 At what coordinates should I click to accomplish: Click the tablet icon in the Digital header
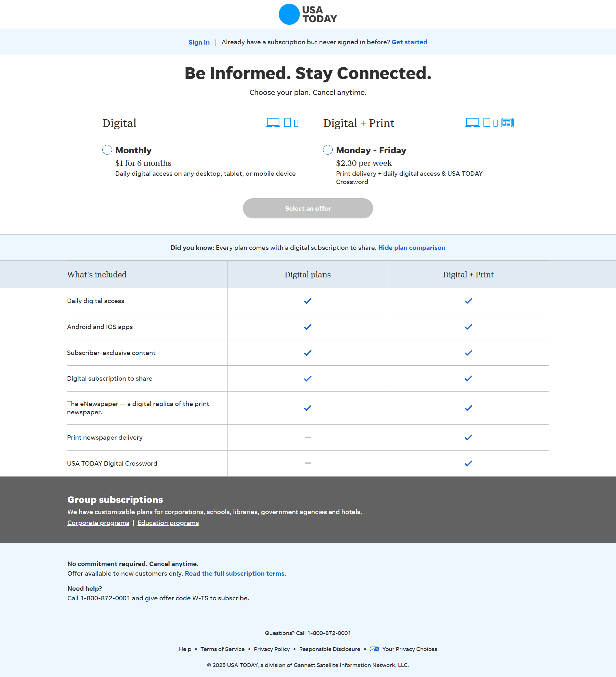[x=287, y=123]
